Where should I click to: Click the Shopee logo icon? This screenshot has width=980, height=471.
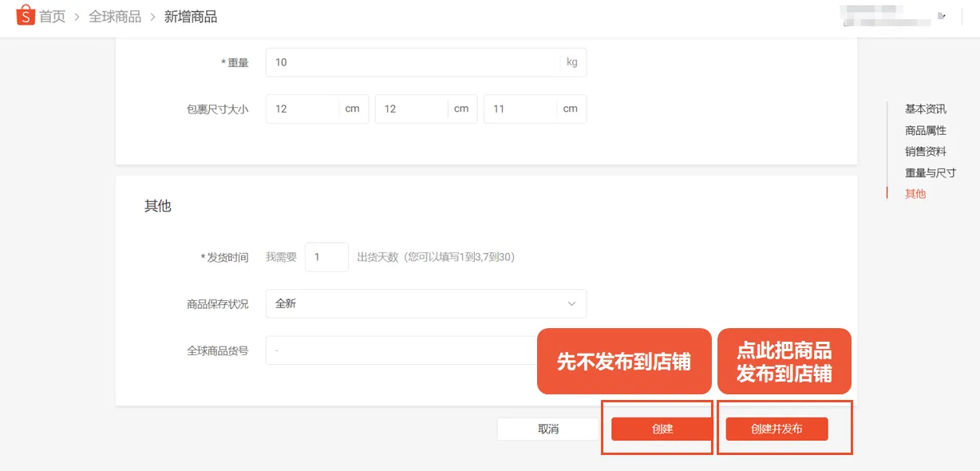tap(26, 16)
